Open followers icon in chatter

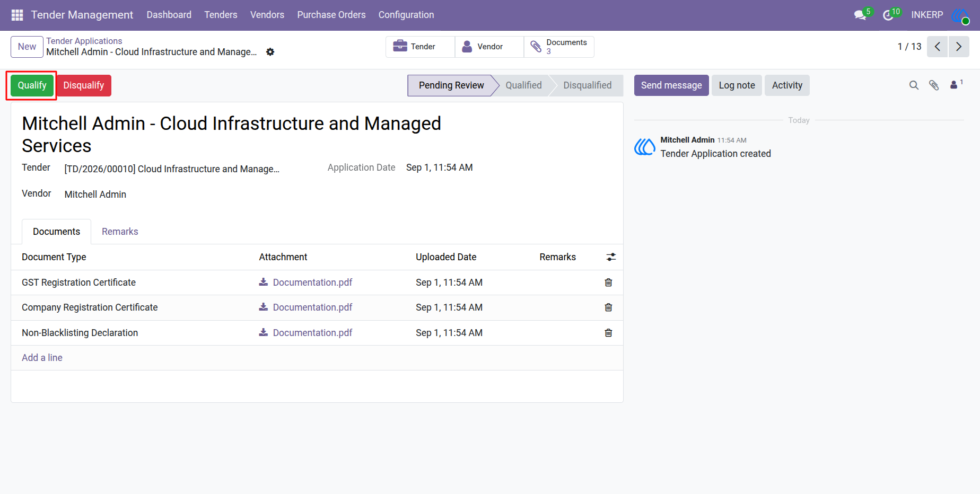[956, 85]
